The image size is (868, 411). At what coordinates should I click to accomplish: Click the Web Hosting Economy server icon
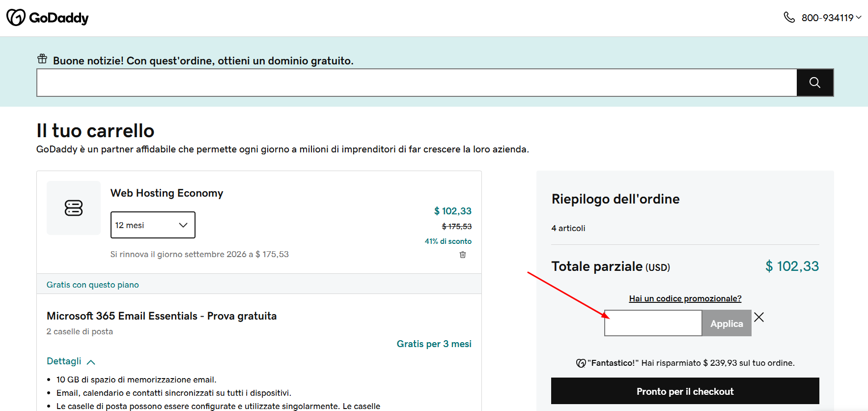point(74,208)
